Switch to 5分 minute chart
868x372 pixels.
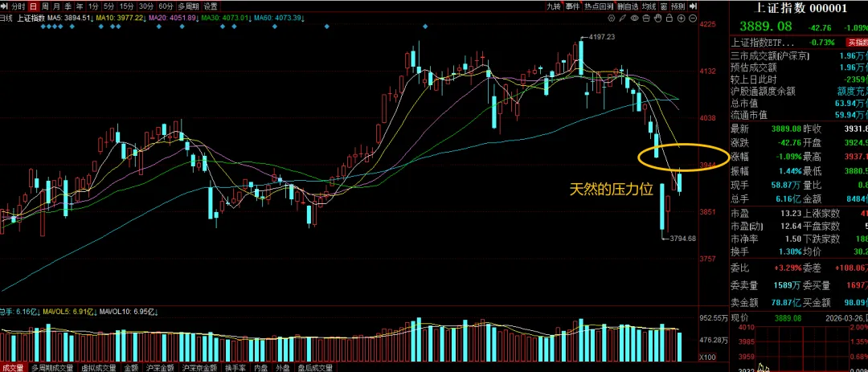(x=109, y=6)
